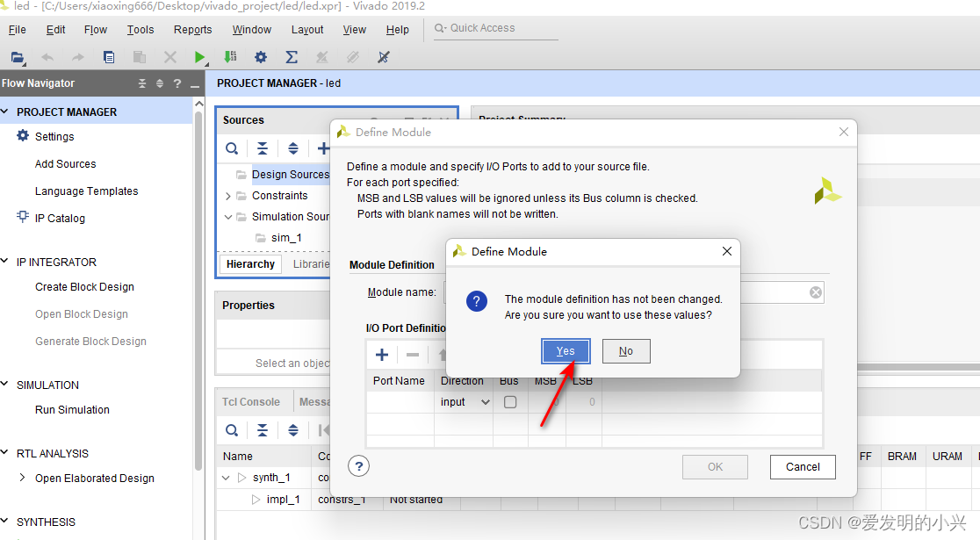Click collapse all icon in Sources panel
Screen dimensions: 980x540
pyautogui.click(x=263, y=148)
